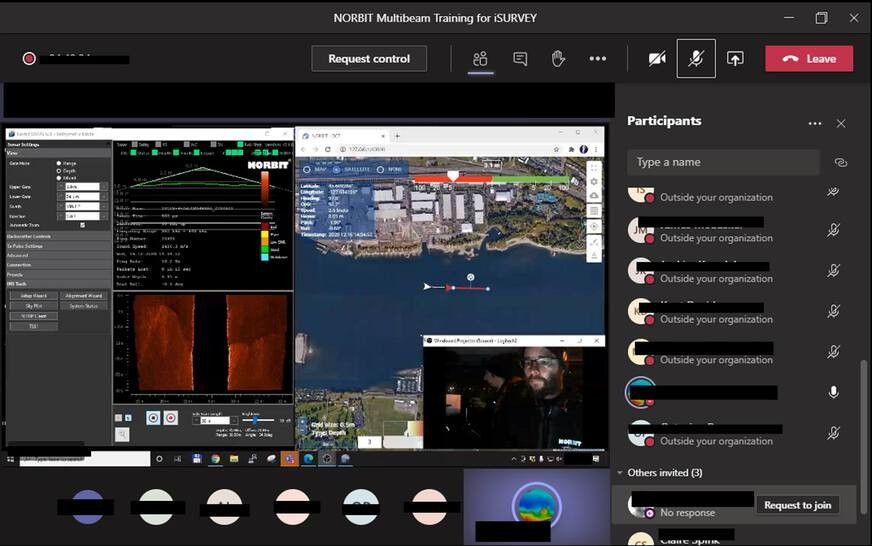Open the Alignment Wizard button

[83, 296]
